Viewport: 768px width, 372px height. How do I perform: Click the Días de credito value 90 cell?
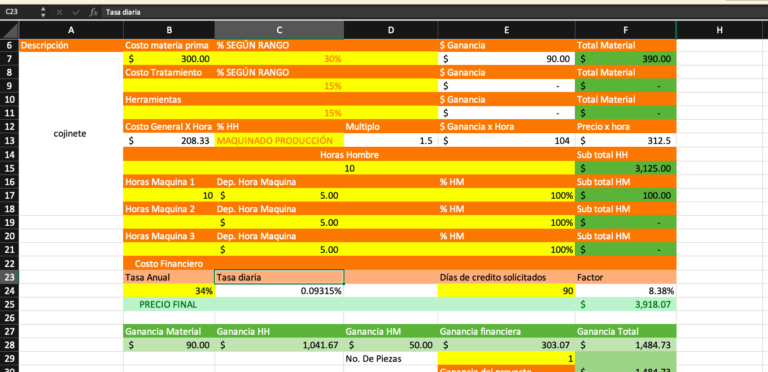506,291
